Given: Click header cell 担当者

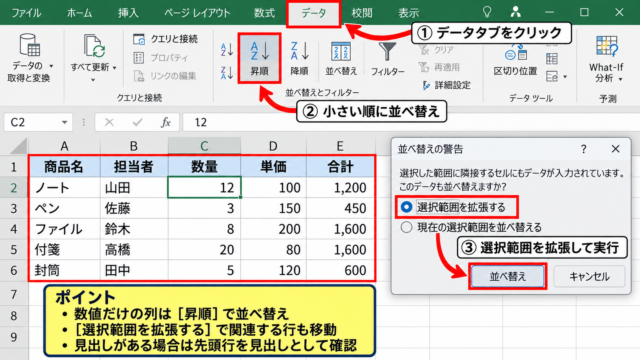Looking at the screenshot, I should [x=134, y=167].
